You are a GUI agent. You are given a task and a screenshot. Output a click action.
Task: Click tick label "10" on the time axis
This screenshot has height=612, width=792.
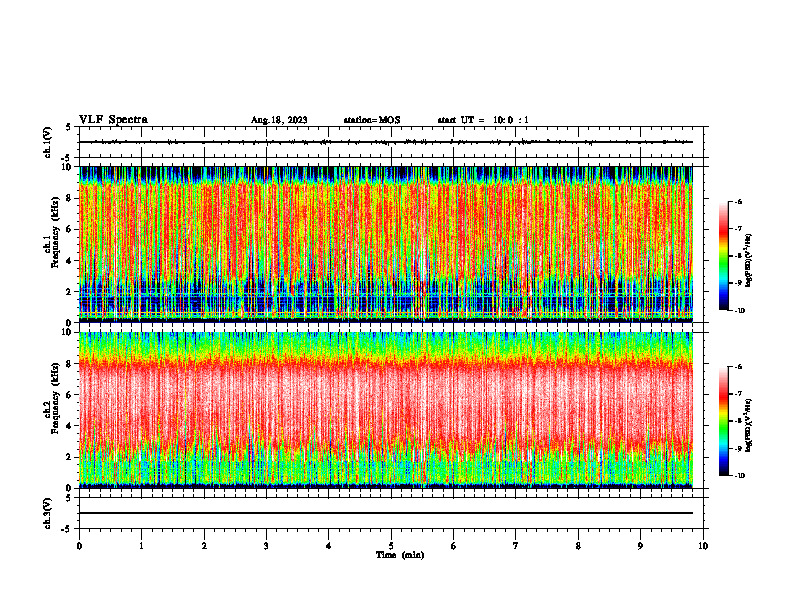point(703,546)
